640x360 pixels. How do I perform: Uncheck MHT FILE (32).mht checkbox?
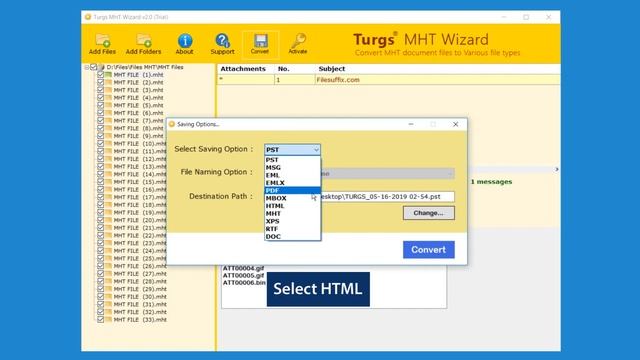tap(100, 312)
